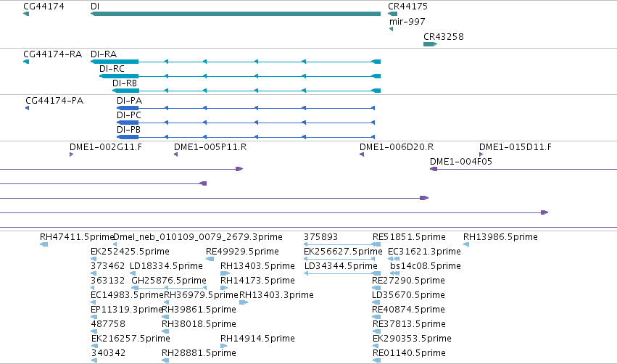Select EST RE27290.5prime

(x=408, y=281)
